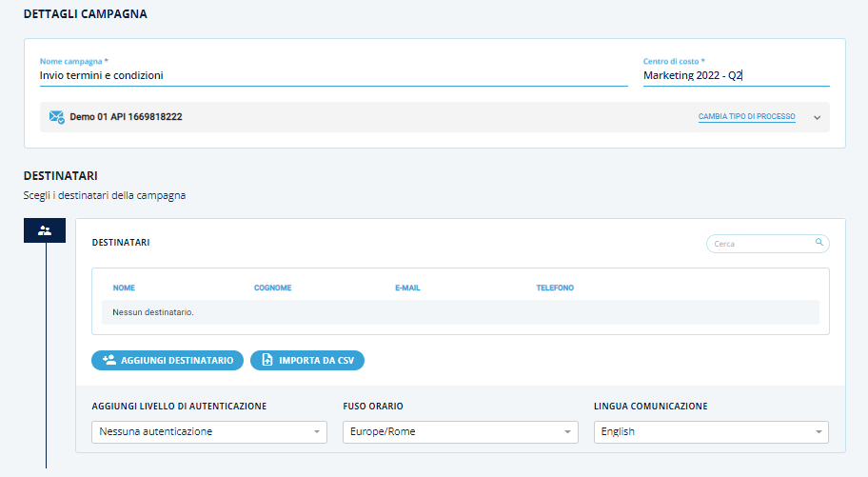This screenshot has width=868, height=477.
Task: Click the Demo 01 API 1669818222 process name
Action: pyautogui.click(x=126, y=117)
